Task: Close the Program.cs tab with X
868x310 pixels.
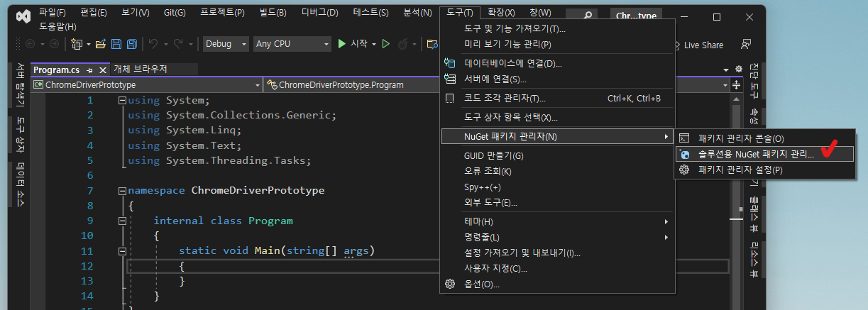Action: point(102,70)
